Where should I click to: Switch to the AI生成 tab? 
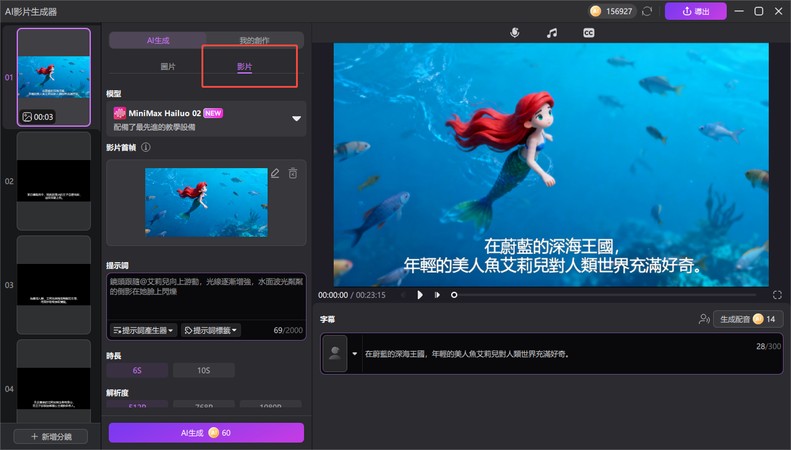tap(158, 40)
